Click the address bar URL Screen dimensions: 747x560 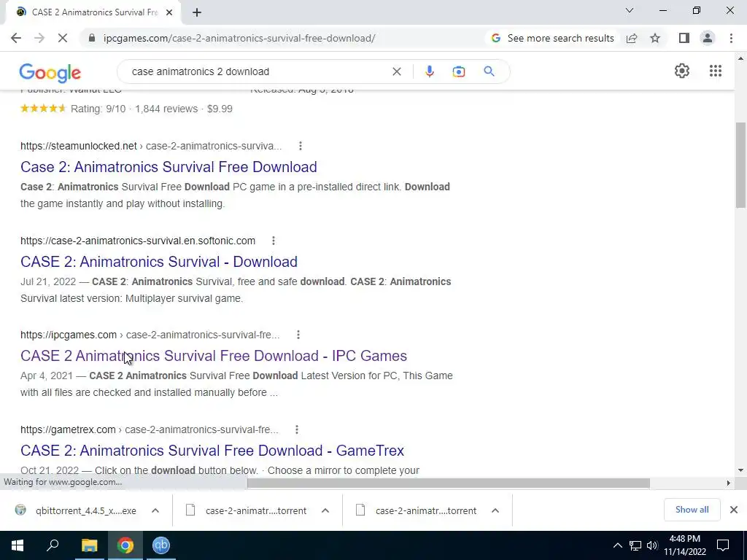[x=239, y=38]
